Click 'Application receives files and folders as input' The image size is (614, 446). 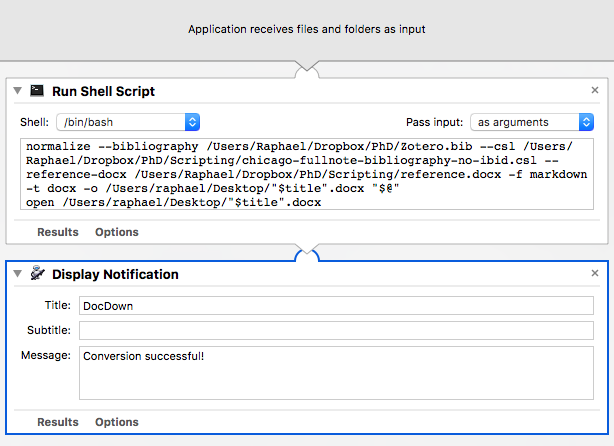coord(307,29)
